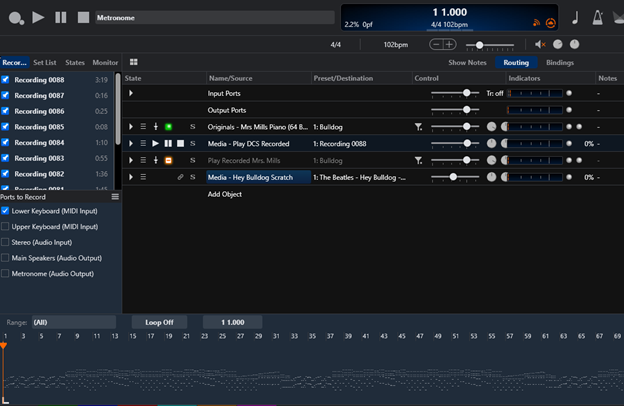624x406 pixels.
Task: Click the drag handle on Media - Play DCS Recorded row
Action: tap(143, 144)
